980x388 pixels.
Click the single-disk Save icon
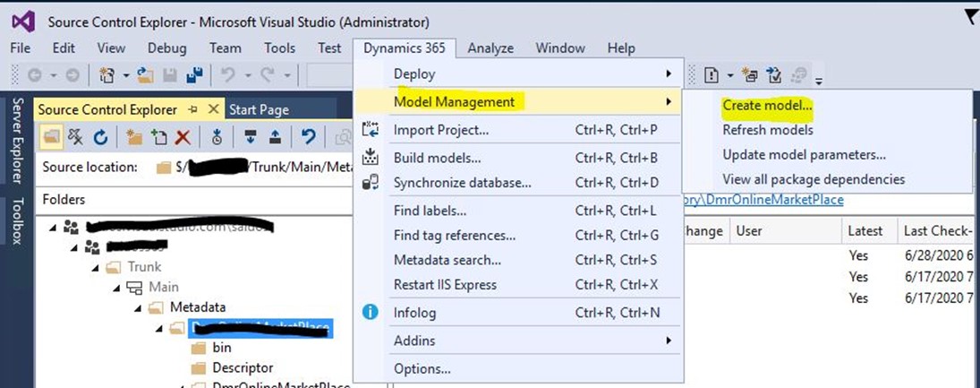(170, 76)
